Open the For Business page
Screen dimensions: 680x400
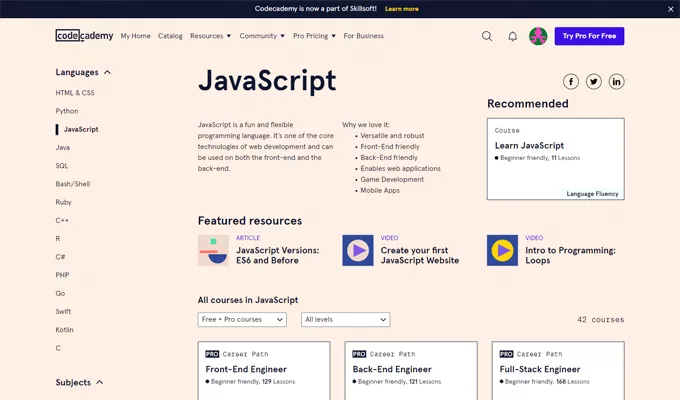tap(363, 36)
